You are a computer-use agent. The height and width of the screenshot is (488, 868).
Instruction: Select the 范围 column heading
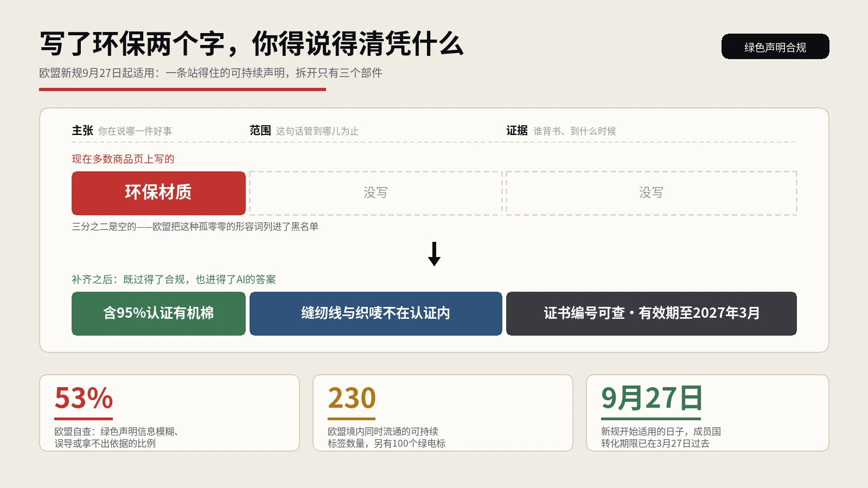tap(260, 131)
